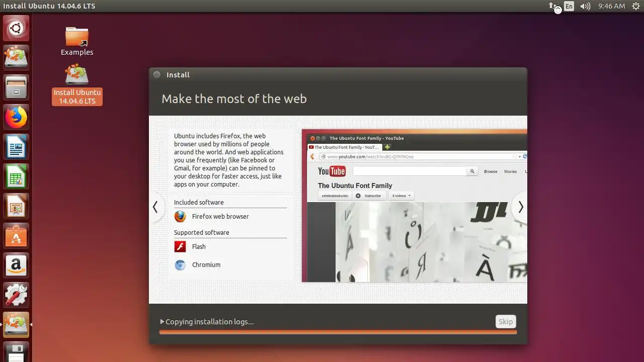The height and width of the screenshot is (362, 644).
Task: Go to the previous slideshow slide
Action: click(x=155, y=207)
